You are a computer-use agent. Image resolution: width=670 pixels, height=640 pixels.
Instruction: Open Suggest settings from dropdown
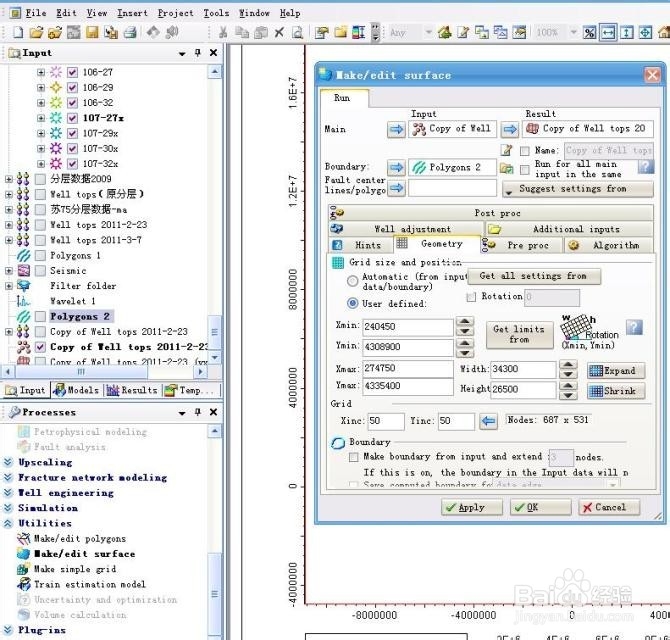pyautogui.click(x=577, y=189)
